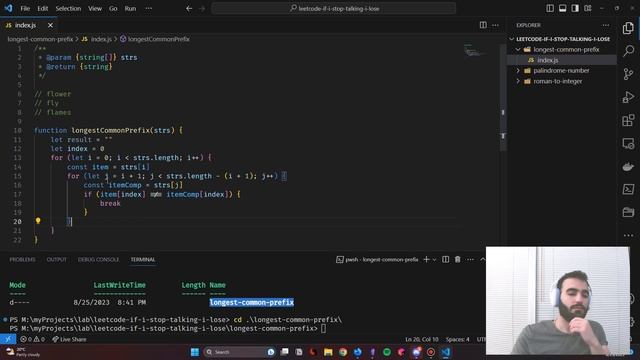Expand the palindrome-number folder
Viewport: 640px width, 360px height.
click(518, 71)
